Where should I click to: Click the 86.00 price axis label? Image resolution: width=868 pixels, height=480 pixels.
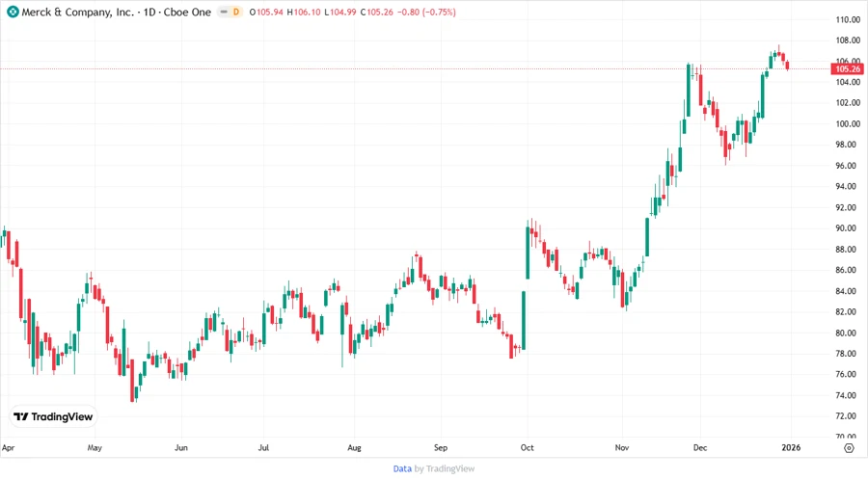(x=848, y=270)
